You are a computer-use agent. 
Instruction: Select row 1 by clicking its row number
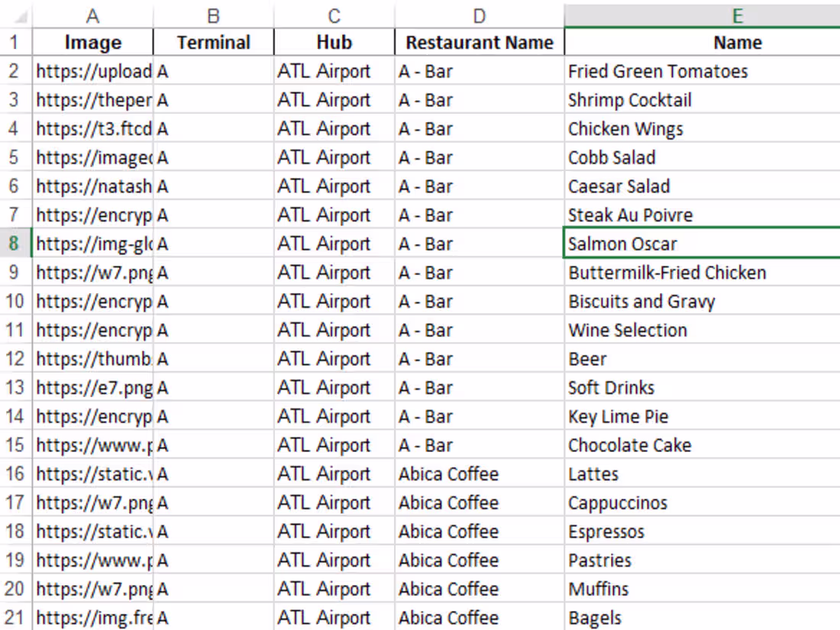pos(15,42)
